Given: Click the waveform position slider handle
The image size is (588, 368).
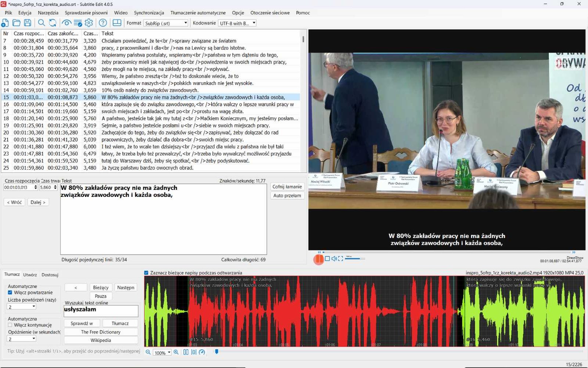Looking at the screenshot, I should click(x=217, y=352).
